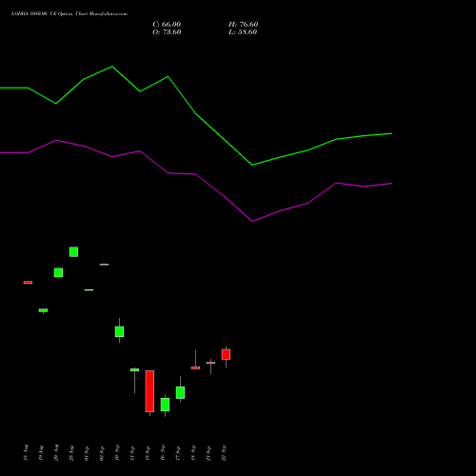Select the green upper trend line

(x=196, y=114)
